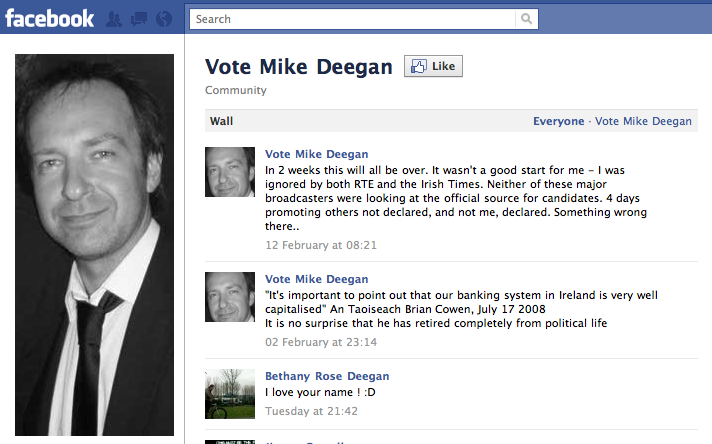This screenshot has height=444, width=712.
Task: Open author name on Brian Cowen quote post
Action: [316, 279]
